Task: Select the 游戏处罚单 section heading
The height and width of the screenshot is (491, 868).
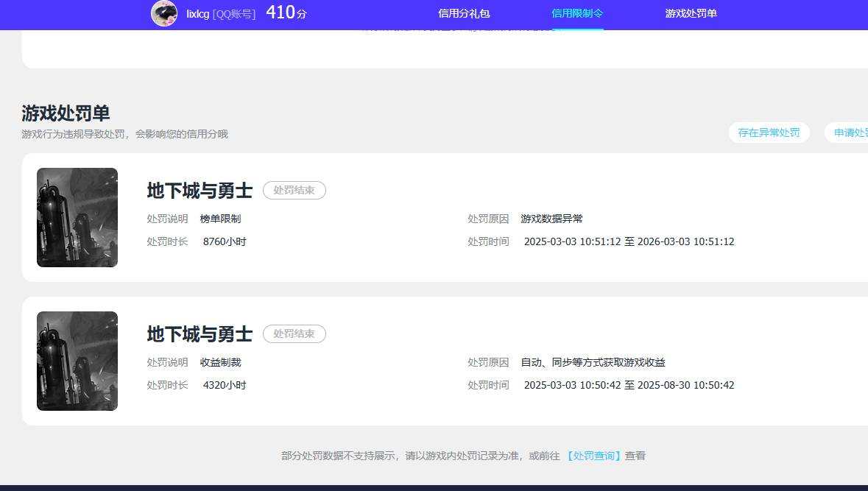Action: click(66, 113)
